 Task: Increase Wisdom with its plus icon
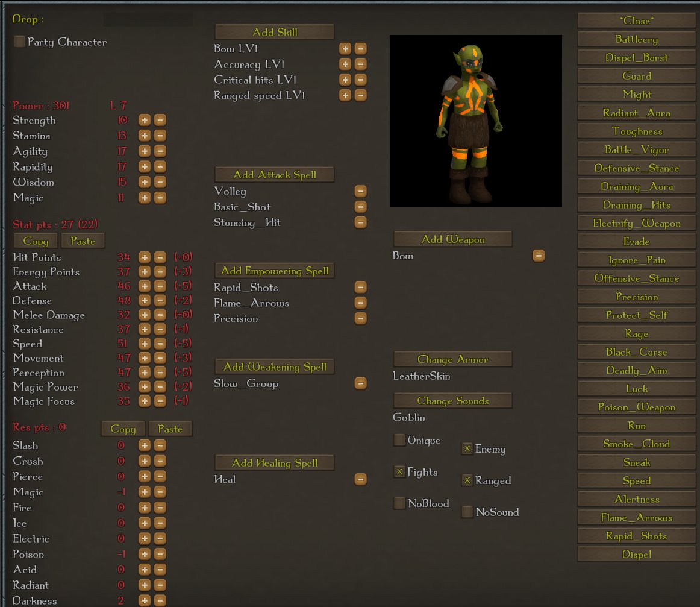pos(144,182)
